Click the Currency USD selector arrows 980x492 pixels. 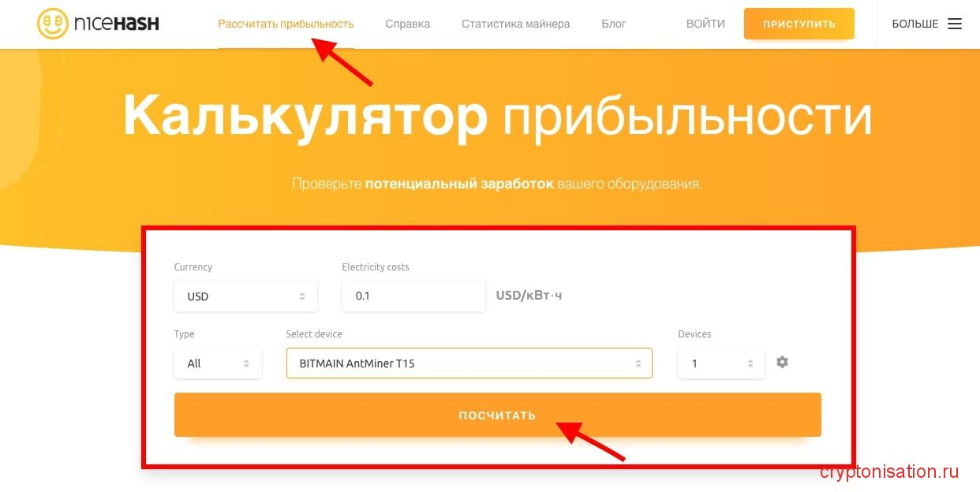click(x=302, y=296)
